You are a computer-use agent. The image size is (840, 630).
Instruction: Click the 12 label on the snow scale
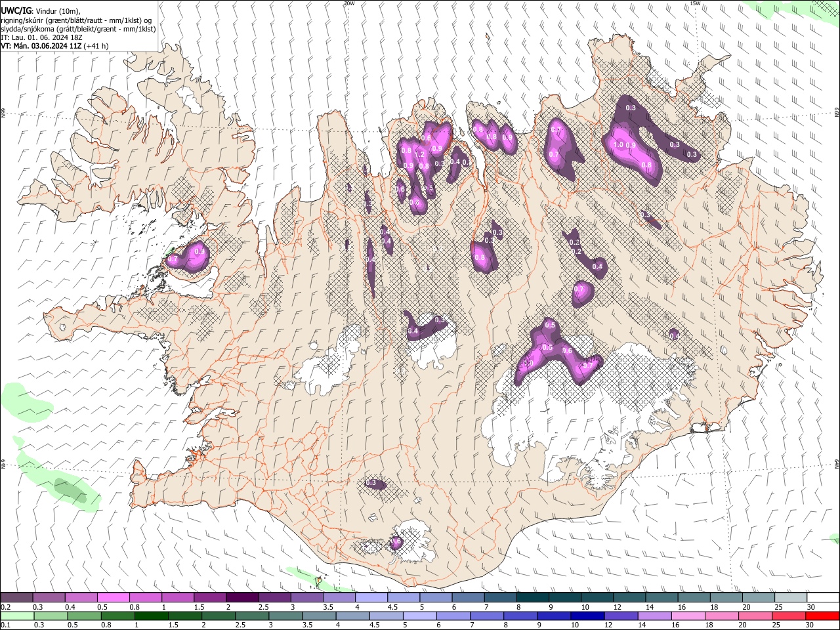617,607
